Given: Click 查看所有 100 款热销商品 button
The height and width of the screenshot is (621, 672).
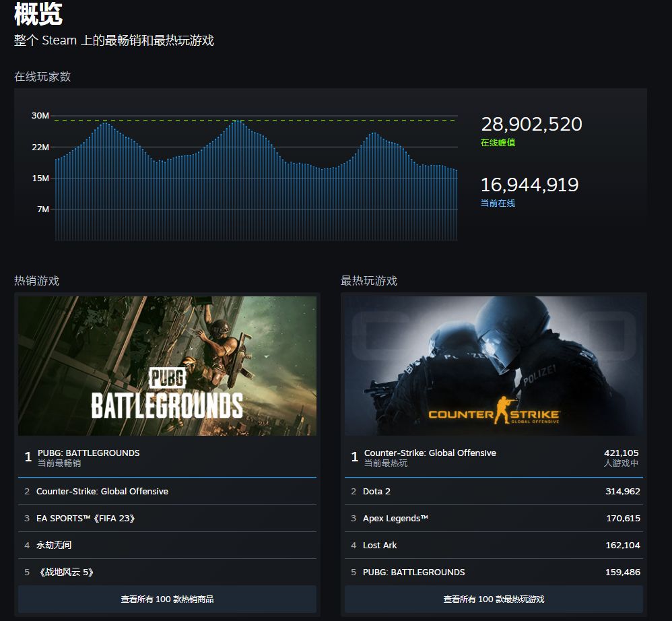Looking at the screenshot, I should tap(167, 599).
